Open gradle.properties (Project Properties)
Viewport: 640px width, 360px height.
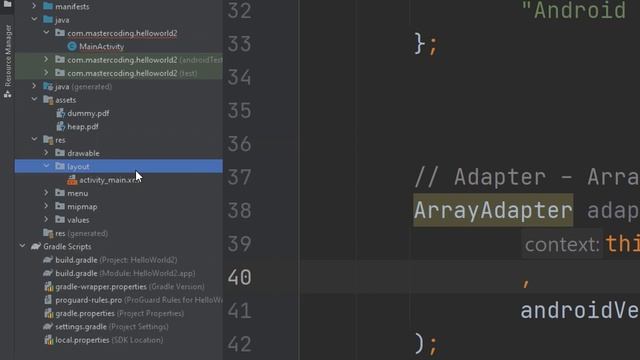(120, 313)
